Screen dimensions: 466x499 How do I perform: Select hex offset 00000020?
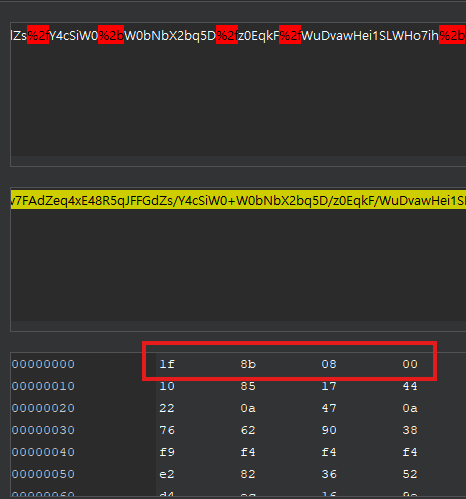43,408
